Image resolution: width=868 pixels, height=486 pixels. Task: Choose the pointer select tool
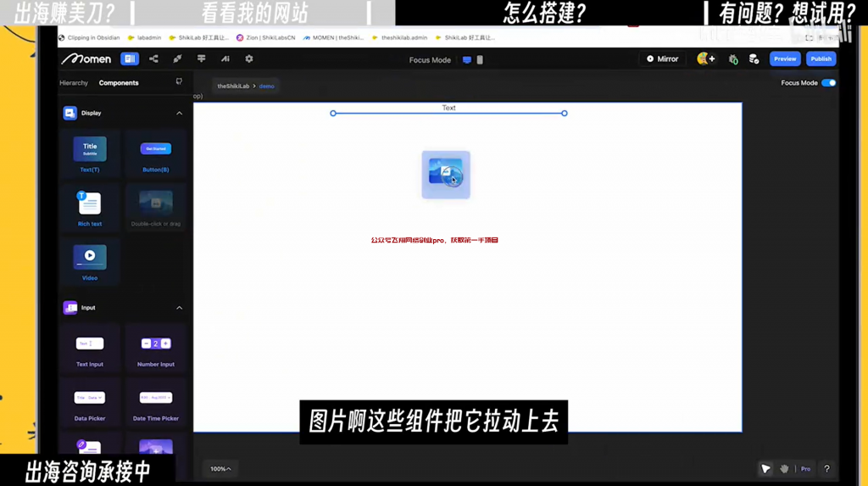coord(765,469)
